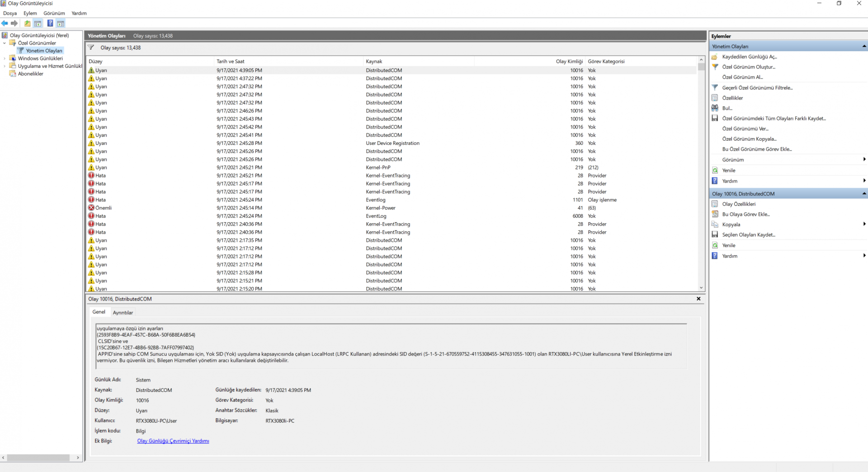Click Özel Görünüm Kopyala action
This screenshot has height=472, width=868.
point(749,139)
